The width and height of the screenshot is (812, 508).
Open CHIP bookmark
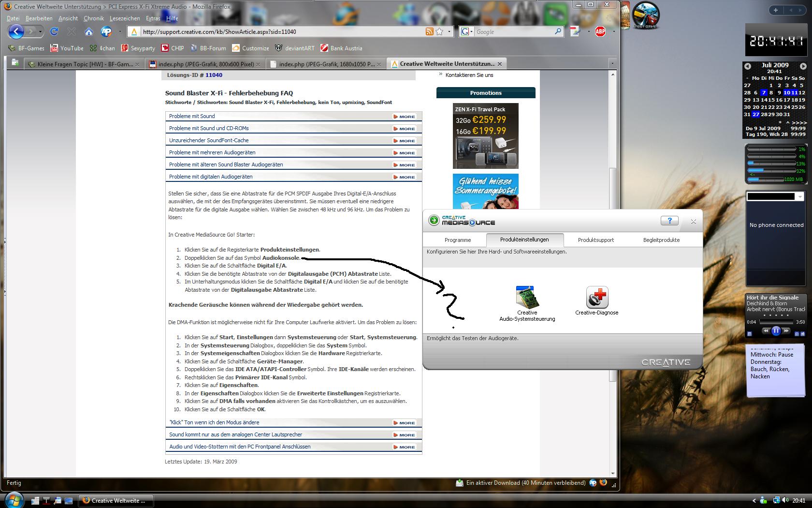coord(173,48)
